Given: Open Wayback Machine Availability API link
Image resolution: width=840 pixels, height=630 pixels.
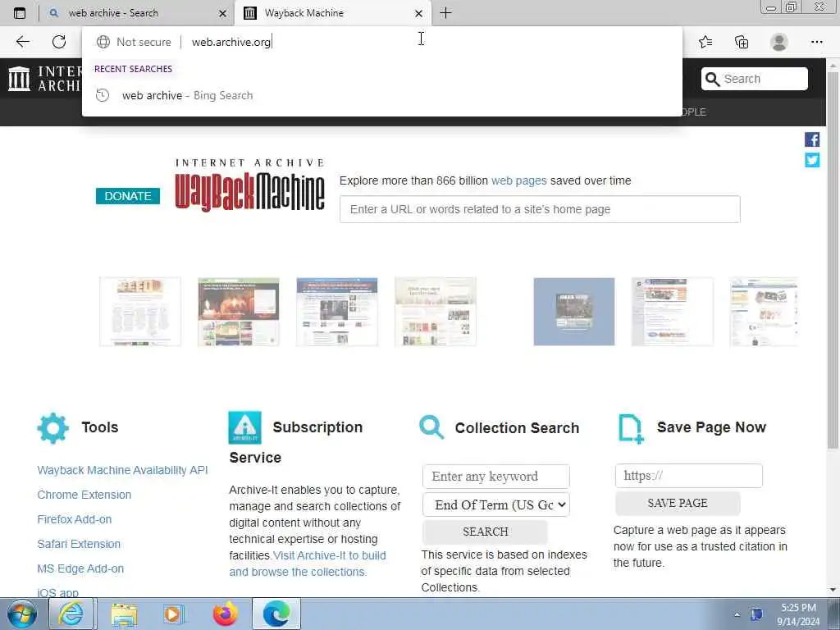Looking at the screenshot, I should [x=123, y=470].
